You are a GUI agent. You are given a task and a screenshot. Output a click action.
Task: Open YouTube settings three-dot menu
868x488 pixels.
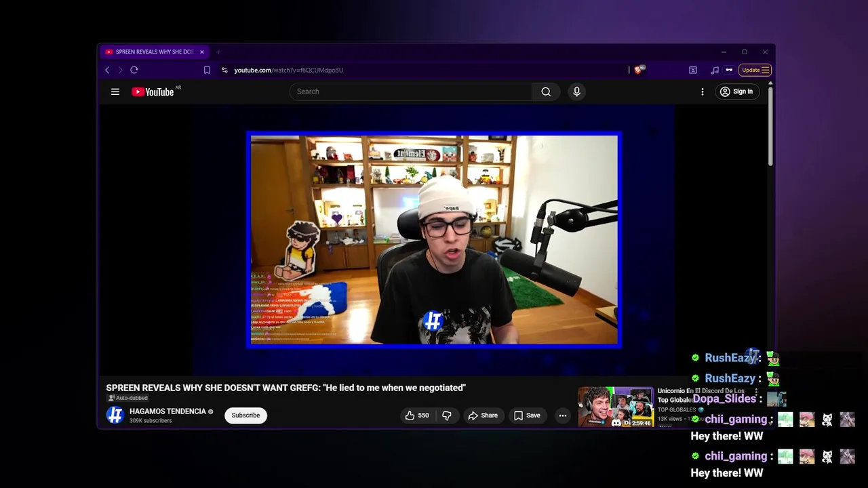pyautogui.click(x=703, y=91)
